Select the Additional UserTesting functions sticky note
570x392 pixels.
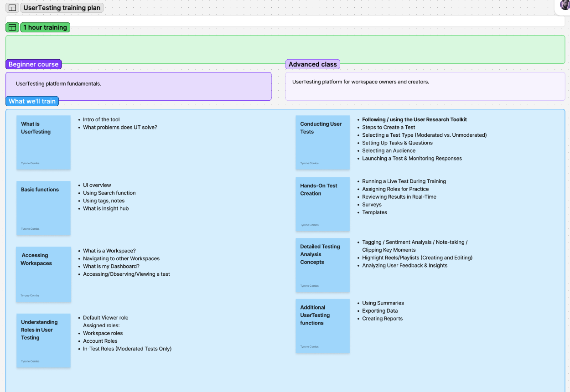323,326
